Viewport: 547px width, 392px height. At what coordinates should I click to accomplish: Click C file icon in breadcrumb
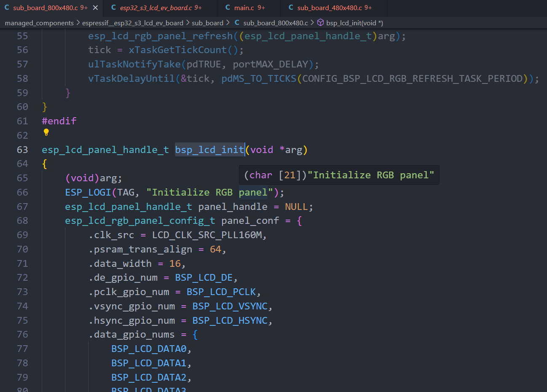coord(237,23)
